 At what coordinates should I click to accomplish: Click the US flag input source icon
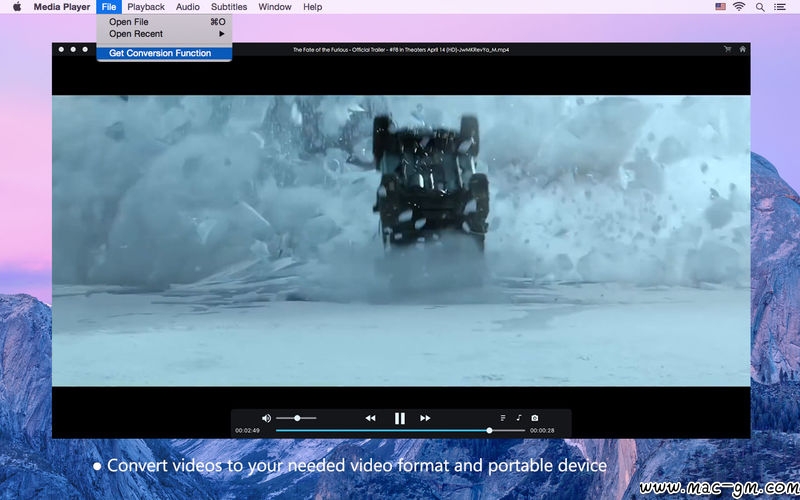[x=720, y=7]
